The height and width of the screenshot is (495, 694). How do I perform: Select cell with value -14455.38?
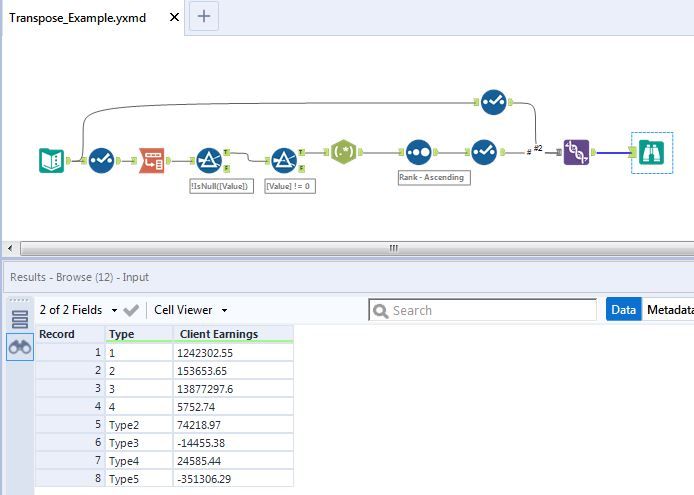pyautogui.click(x=233, y=443)
